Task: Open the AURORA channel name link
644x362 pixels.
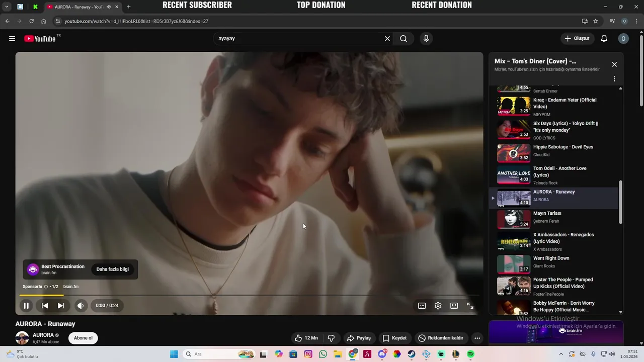Action: (x=43, y=335)
